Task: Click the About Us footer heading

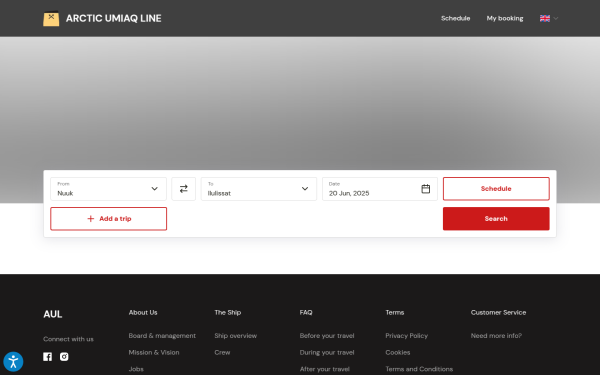Action: tap(143, 313)
